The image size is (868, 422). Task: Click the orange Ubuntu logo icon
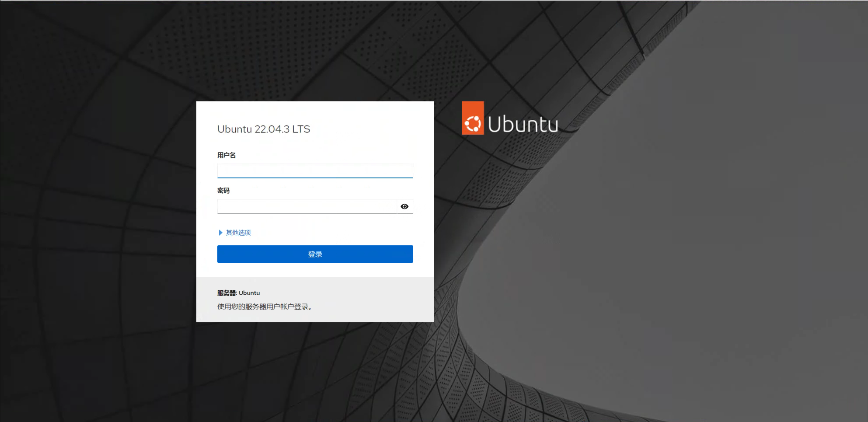473,118
